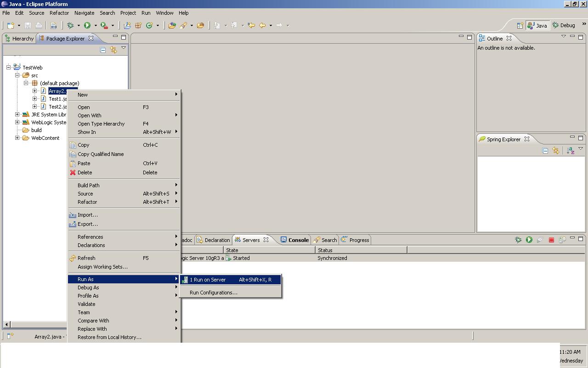This screenshot has height=368, width=588.
Task: Open the Run button dropdown arrow
Action: [96, 26]
